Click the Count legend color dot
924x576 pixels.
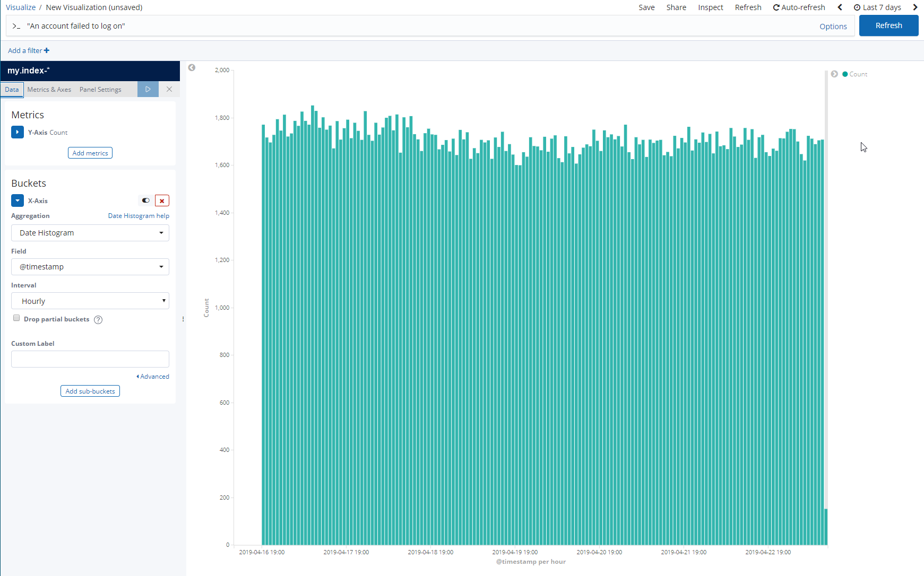click(845, 74)
